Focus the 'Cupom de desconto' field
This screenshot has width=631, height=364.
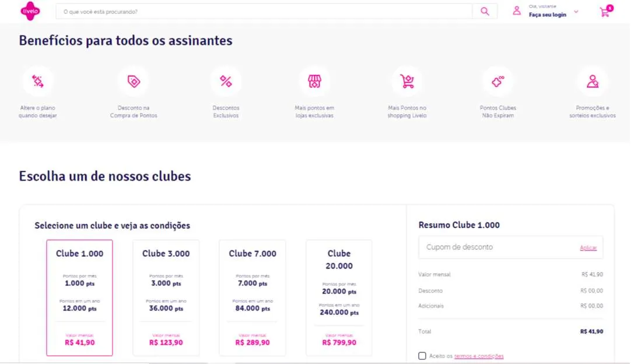496,248
